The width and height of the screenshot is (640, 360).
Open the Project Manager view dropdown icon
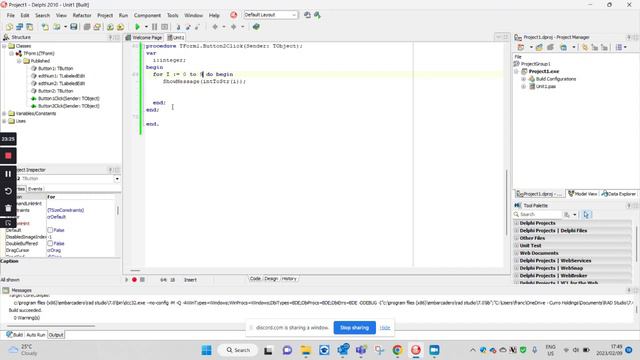pos(620,47)
